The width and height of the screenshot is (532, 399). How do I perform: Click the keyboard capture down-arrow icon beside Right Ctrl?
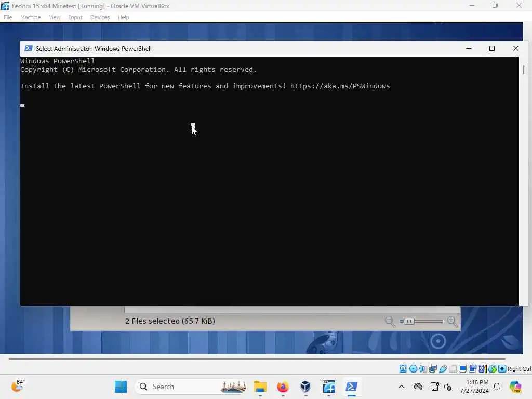click(x=502, y=369)
